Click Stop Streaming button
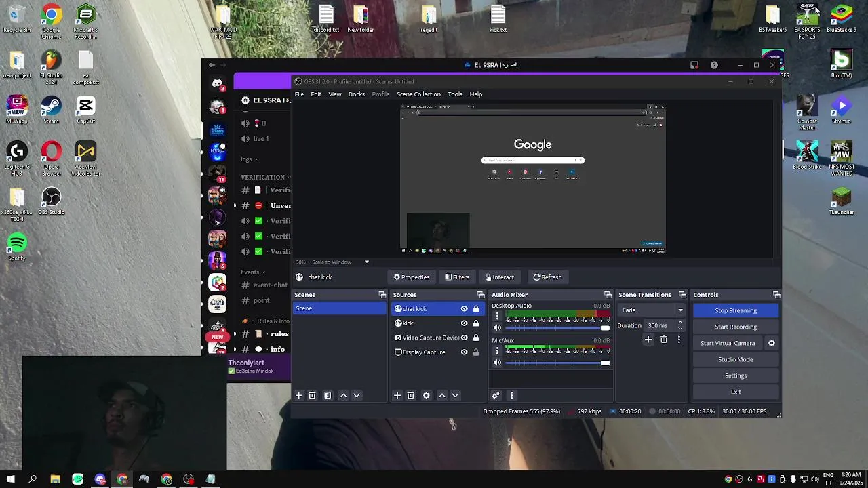 (x=736, y=310)
